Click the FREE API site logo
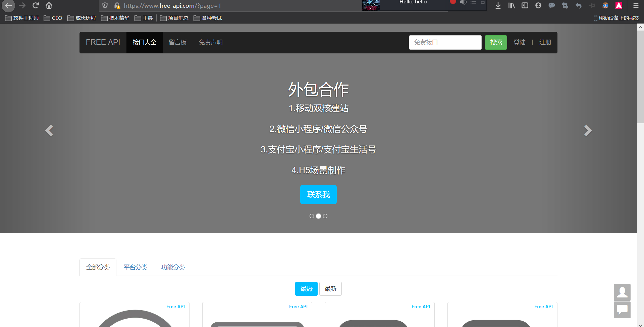Screen dimensions: 644x327 point(103,42)
